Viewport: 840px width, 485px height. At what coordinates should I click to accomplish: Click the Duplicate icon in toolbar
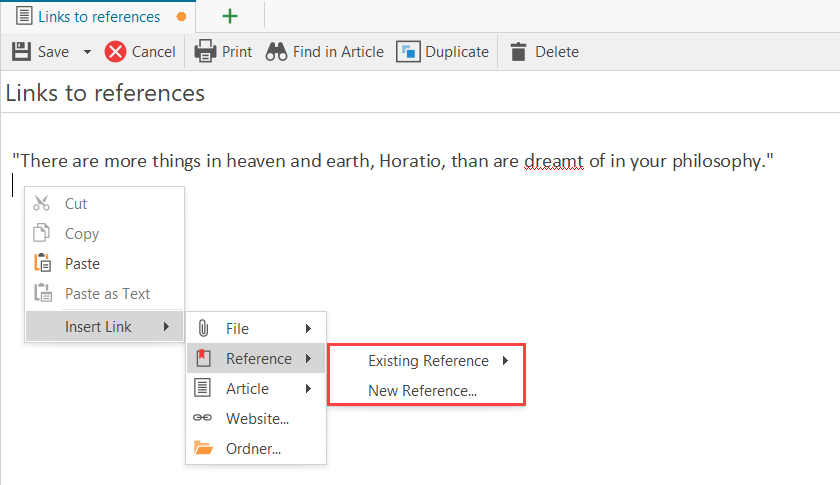[408, 51]
